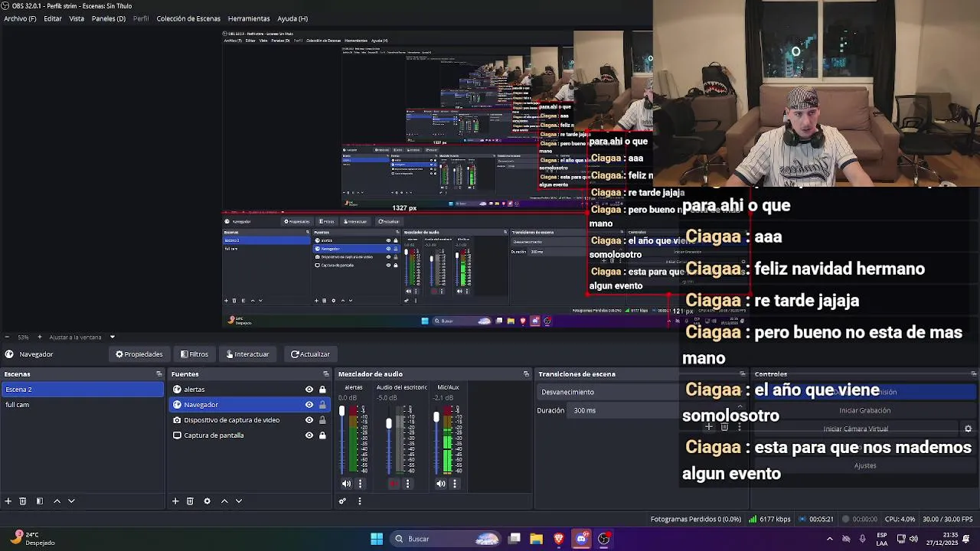Zoom in the preview with the plus icon
Screen dimensions: 980x551
[x=40, y=337]
